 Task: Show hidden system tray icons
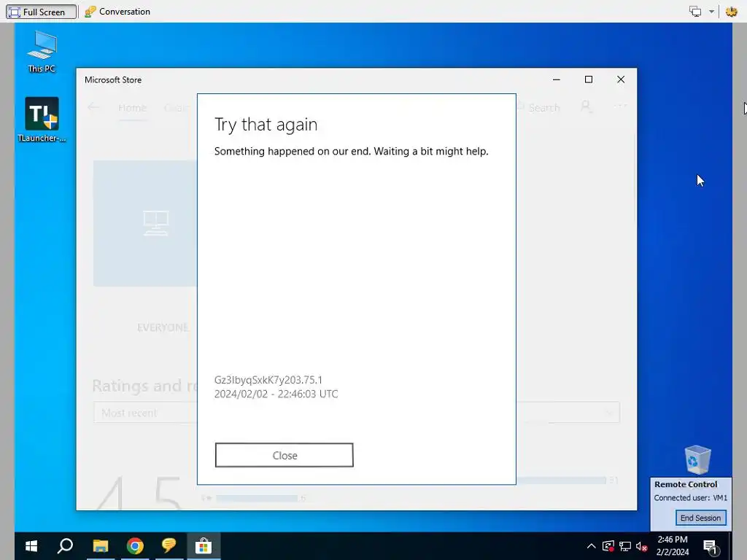point(591,546)
